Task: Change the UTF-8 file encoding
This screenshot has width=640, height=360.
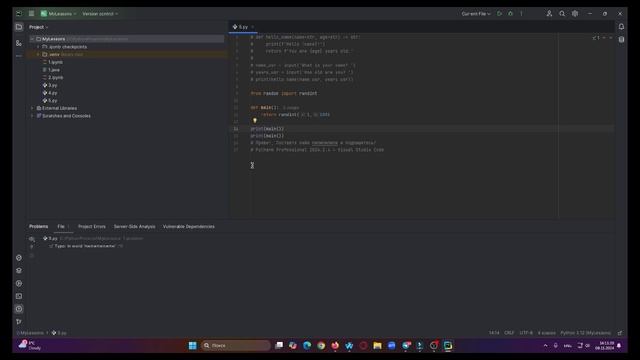Action: (526, 333)
